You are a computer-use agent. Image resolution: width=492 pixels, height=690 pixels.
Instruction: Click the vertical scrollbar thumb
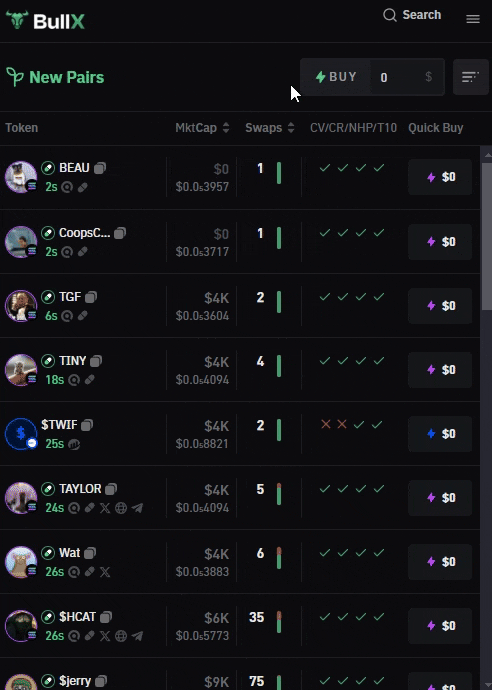coord(487,236)
